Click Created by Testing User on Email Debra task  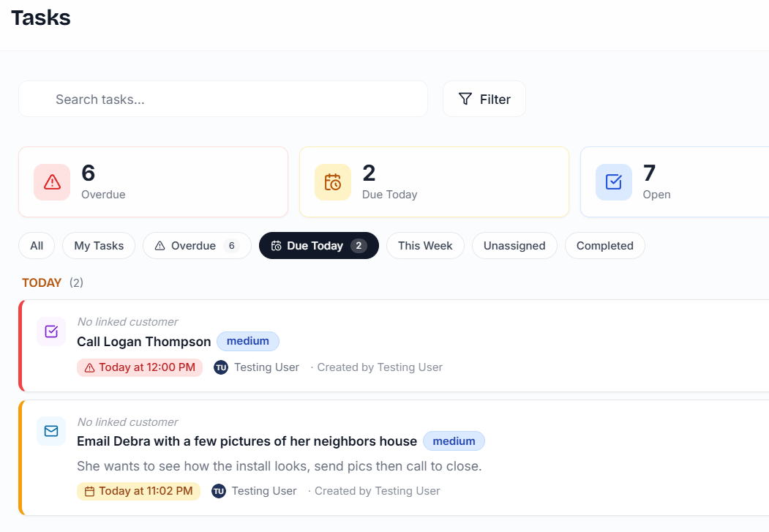tap(377, 491)
